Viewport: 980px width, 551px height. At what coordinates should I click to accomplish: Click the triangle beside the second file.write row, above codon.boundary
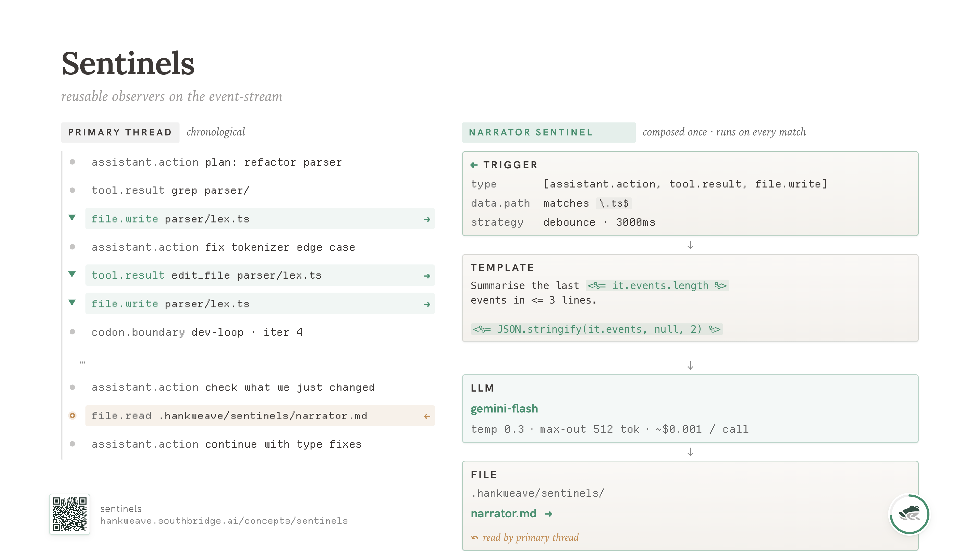(72, 303)
